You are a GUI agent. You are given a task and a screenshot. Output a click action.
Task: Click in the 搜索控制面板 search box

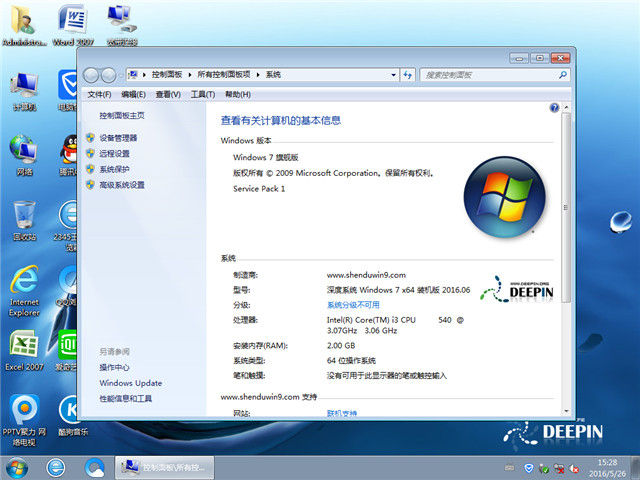[x=485, y=75]
